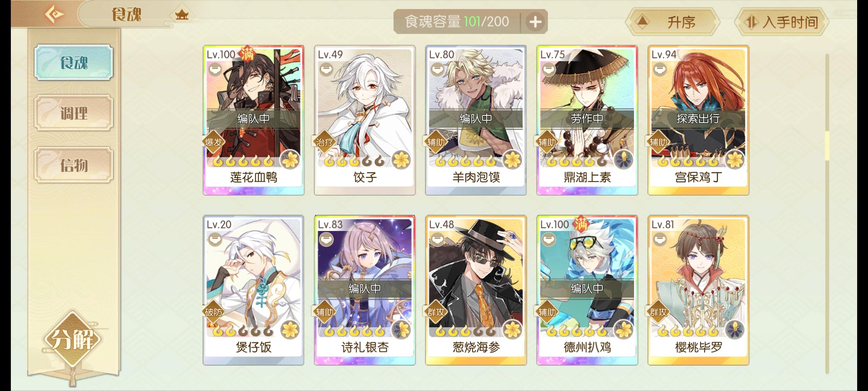Select the 食魂 sidebar tab
The width and height of the screenshot is (868, 391).
74,63
